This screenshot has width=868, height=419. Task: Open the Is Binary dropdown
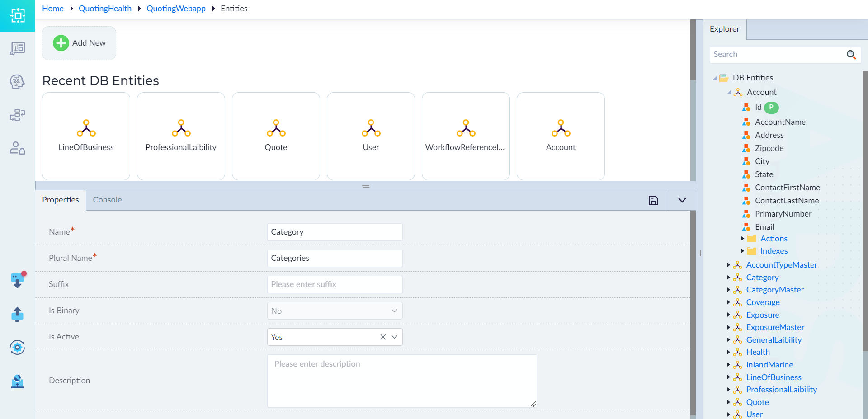[335, 311]
